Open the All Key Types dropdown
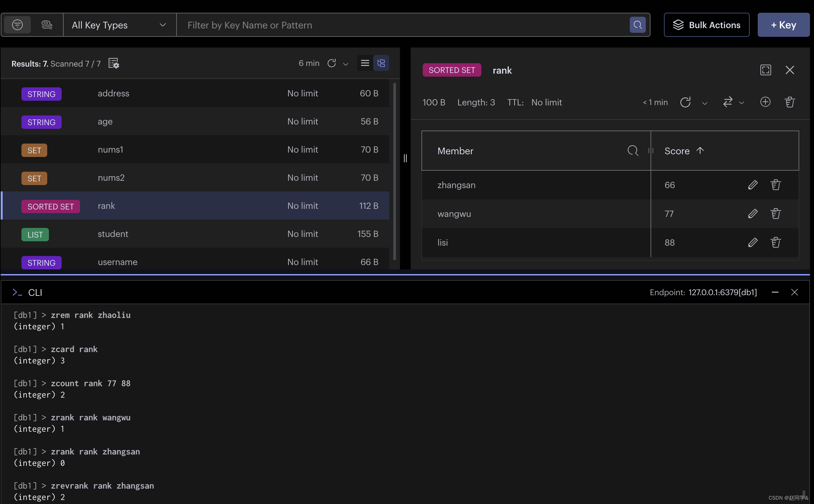814x504 pixels. 120,25
